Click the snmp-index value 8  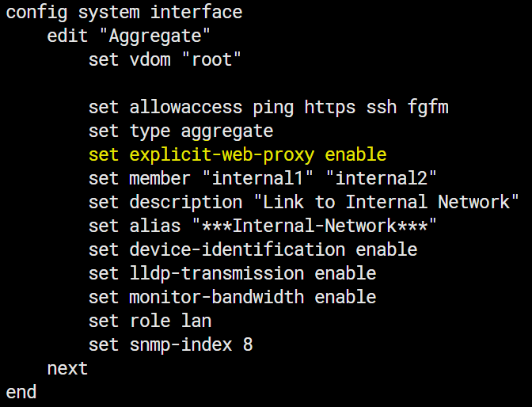248,344
